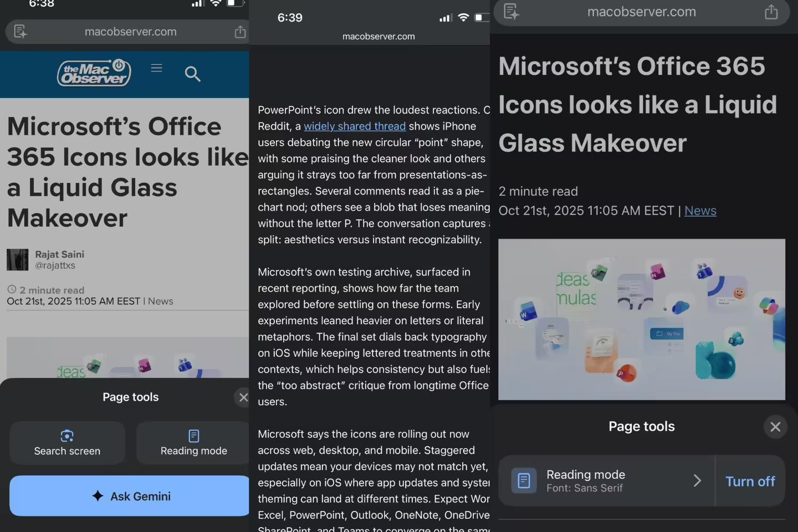Screen dimensions: 798x532
Task: Tap the Search screen lens icon
Action: (x=67, y=436)
